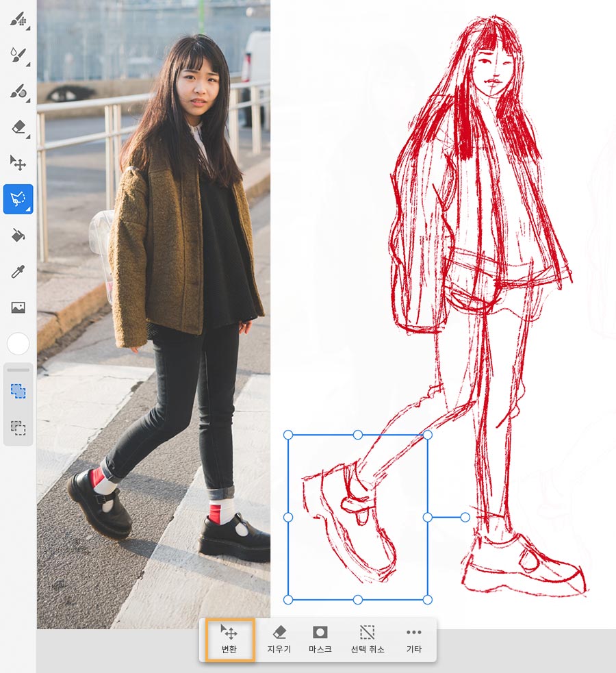The image size is (616, 673).
Task: Select the paint bucket fill tool
Action: click(18, 236)
